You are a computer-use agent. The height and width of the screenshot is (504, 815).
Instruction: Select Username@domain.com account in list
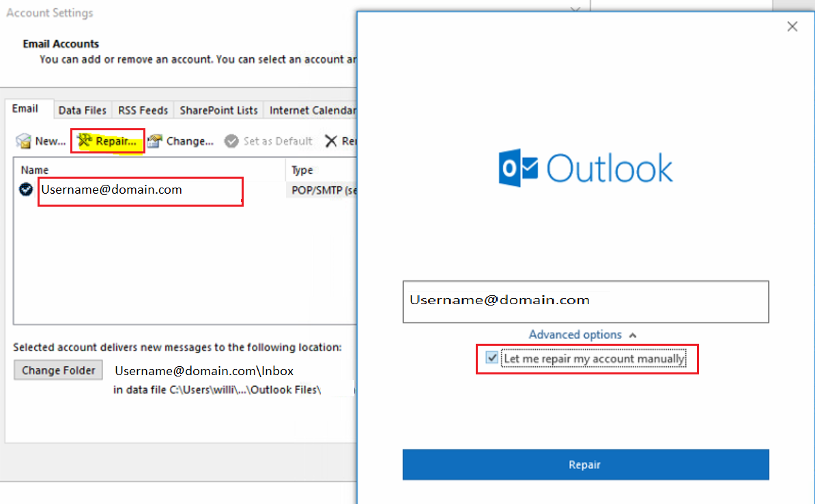click(x=112, y=190)
